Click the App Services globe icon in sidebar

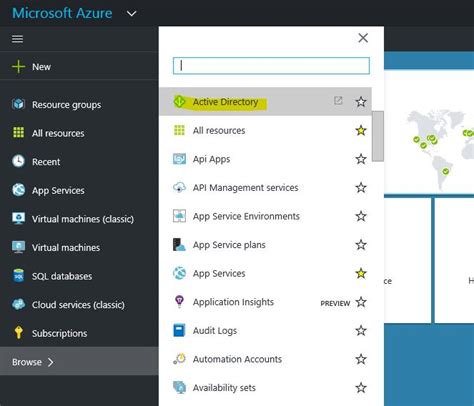18,190
